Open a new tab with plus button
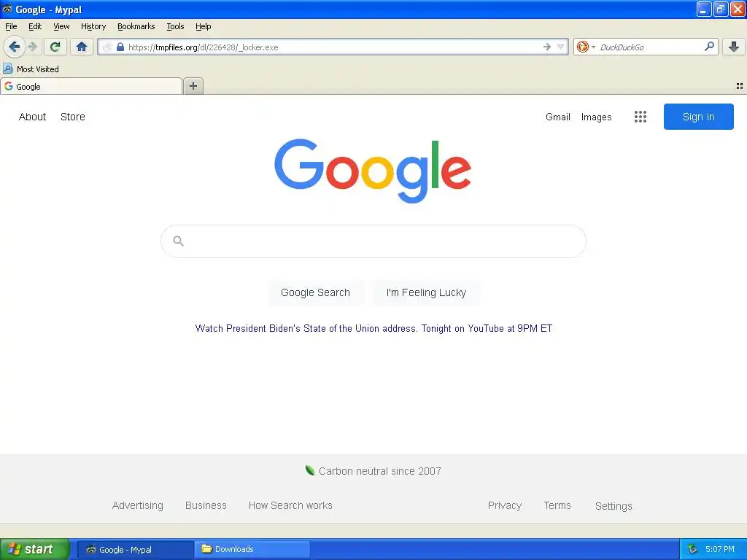Viewport: 747px width, 560px height. [x=193, y=86]
